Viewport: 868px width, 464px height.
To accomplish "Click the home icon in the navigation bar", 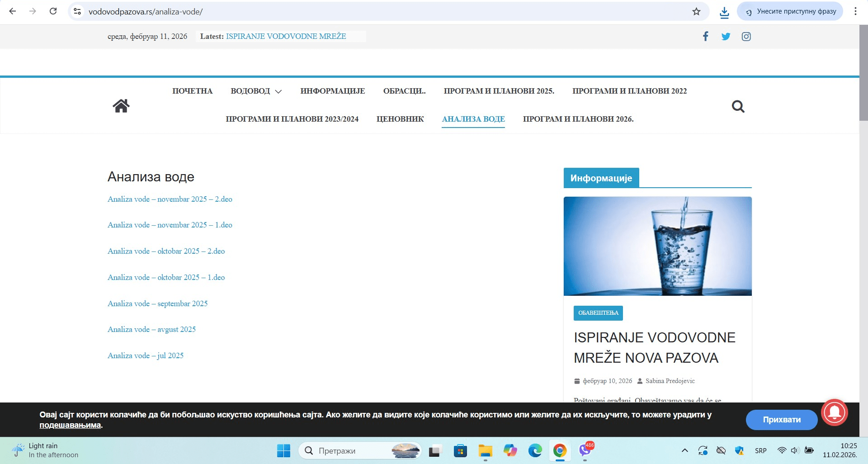I will coord(121,106).
